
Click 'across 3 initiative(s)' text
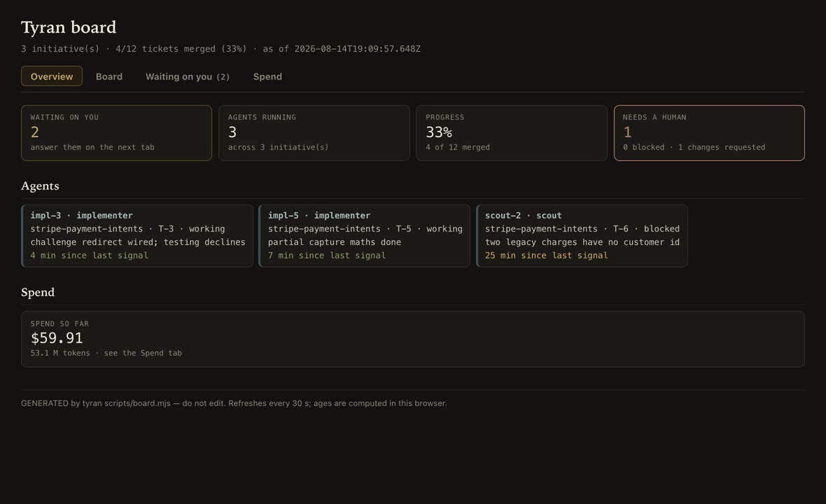point(278,148)
